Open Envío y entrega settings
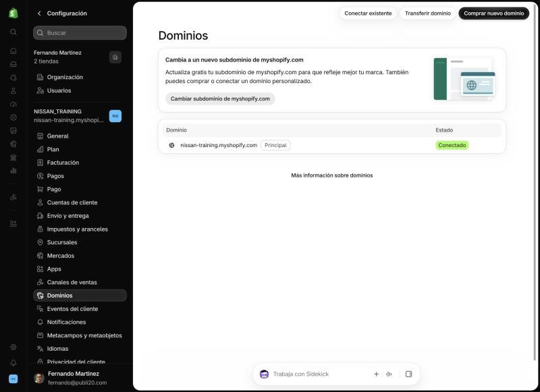The height and width of the screenshot is (392, 540). pos(80,216)
